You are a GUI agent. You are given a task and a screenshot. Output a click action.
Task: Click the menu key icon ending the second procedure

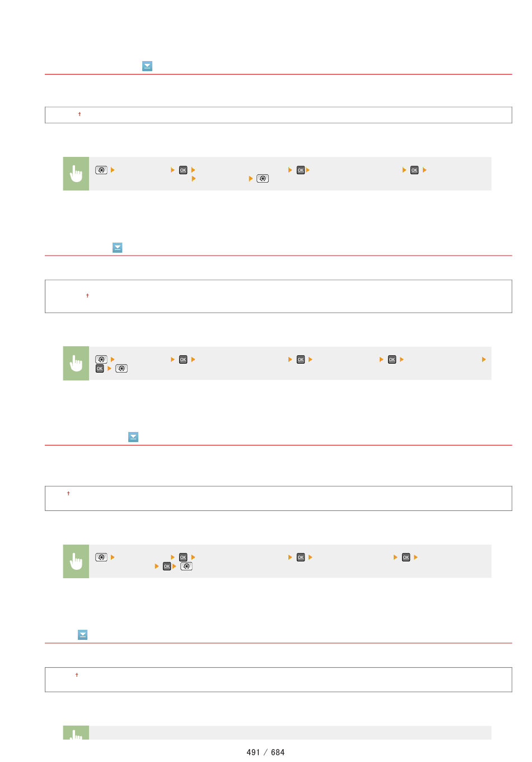click(122, 369)
